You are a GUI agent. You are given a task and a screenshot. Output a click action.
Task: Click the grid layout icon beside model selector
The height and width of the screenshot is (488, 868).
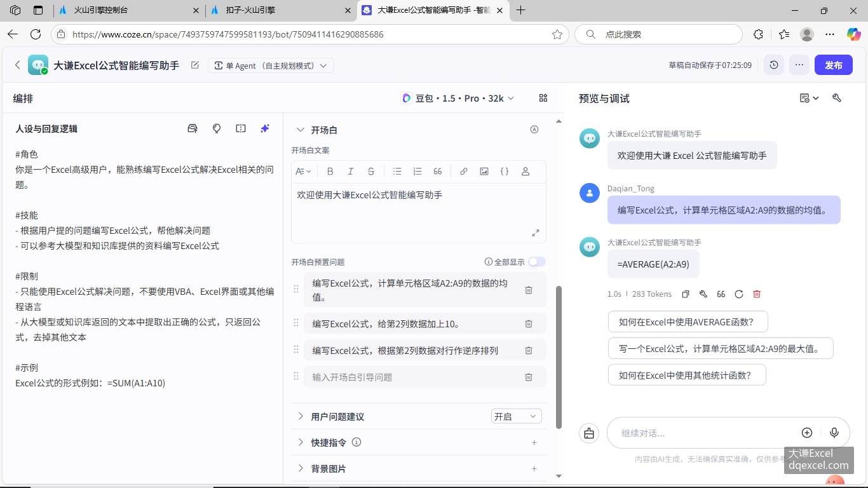pos(543,98)
